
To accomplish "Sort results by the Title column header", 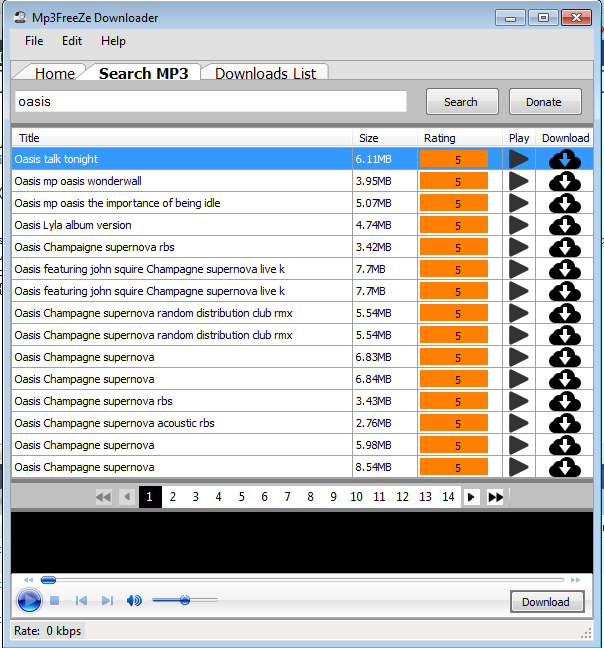I will [182, 138].
